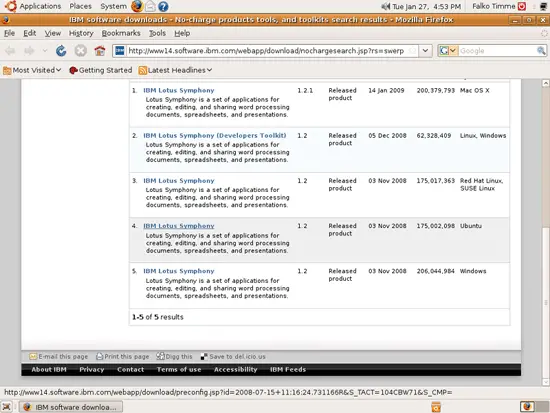Viewport: 550px width, 413px height.
Task: Expand the Most Visited bookmarks folder
Action: [32, 70]
